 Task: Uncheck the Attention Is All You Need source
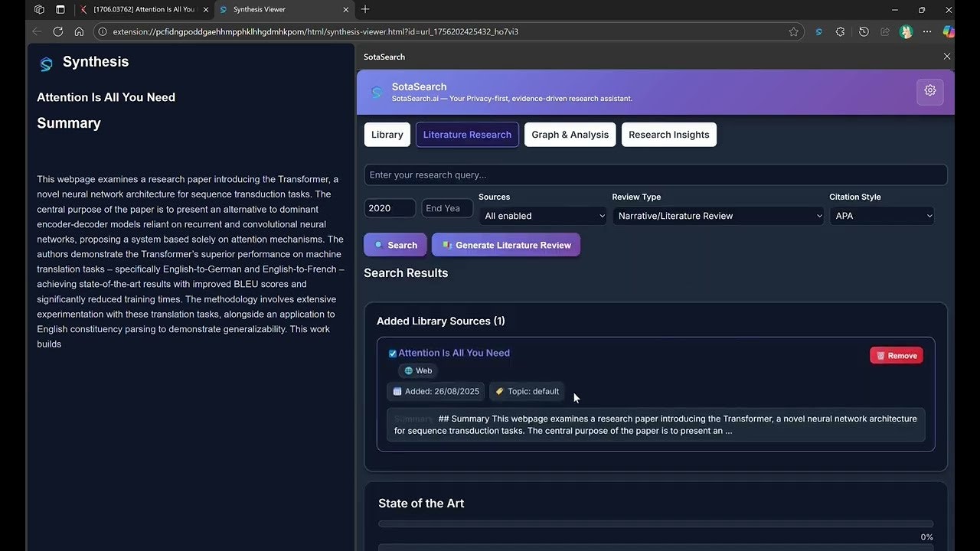tap(392, 353)
